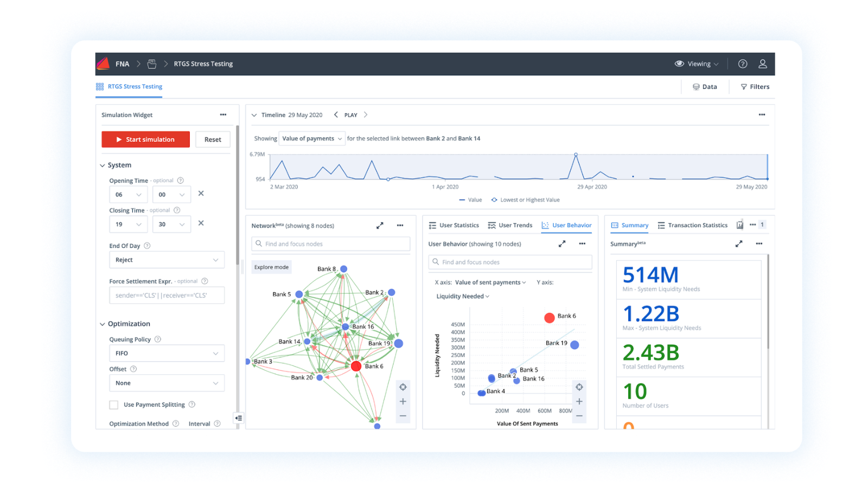Open Timeline panel more options menu

pos(762,115)
